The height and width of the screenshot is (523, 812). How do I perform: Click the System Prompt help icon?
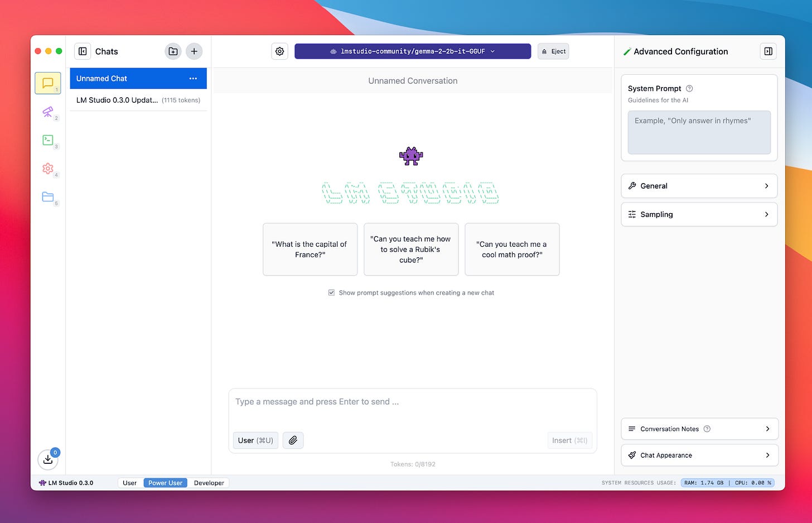(x=689, y=88)
